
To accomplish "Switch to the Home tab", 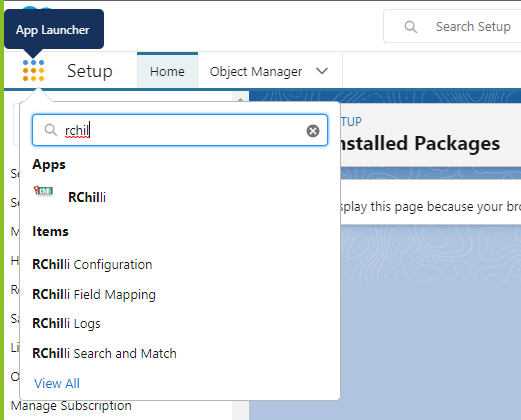I will (167, 71).
